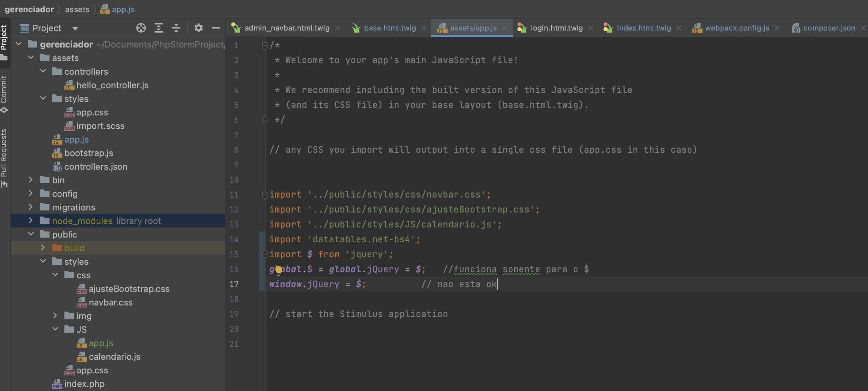Click the '// start the Stimulus application' comment

[359, 314]
